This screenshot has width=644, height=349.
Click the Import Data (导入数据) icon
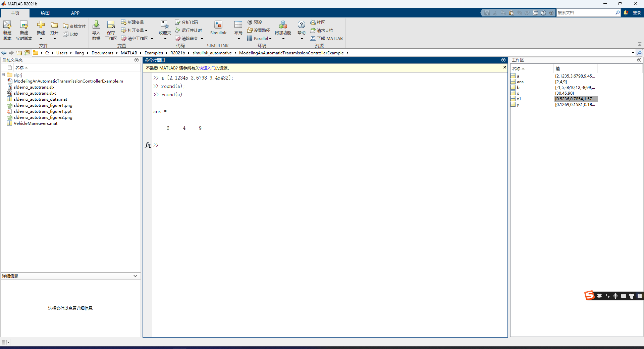point(96,24)
